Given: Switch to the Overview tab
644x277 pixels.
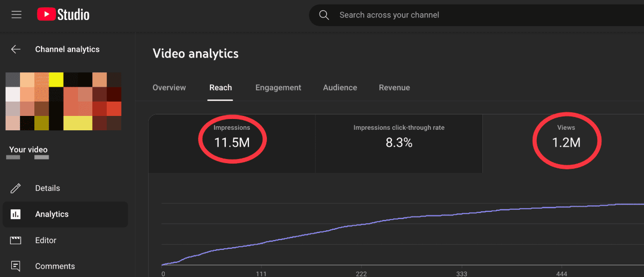Looking at the screenshot, I should coord(169,88).
